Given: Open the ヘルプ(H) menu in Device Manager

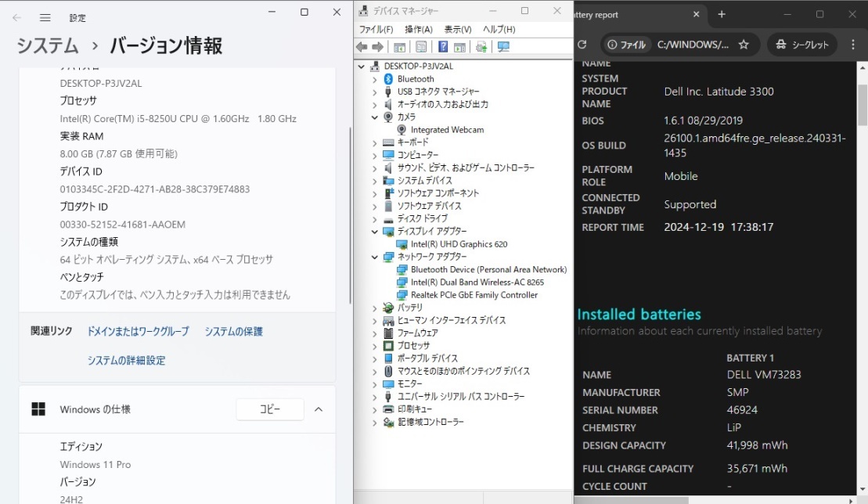Looking at the screenshot, I should tap(499, 29).
